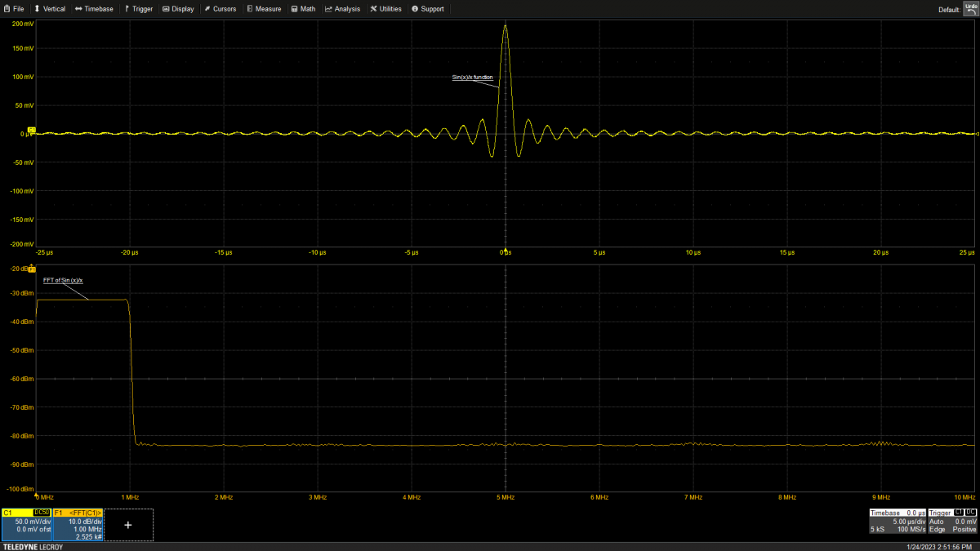The width and height of the screenshot is (980, 551).
Task: Click the 'Edge Positive' trigger type text
Action: click(953, 530)
